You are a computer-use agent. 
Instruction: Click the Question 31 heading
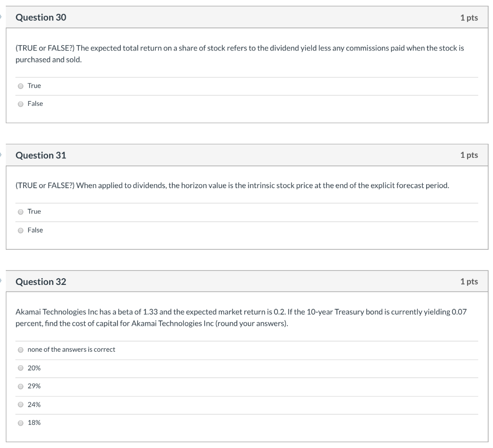coord(41,155)
